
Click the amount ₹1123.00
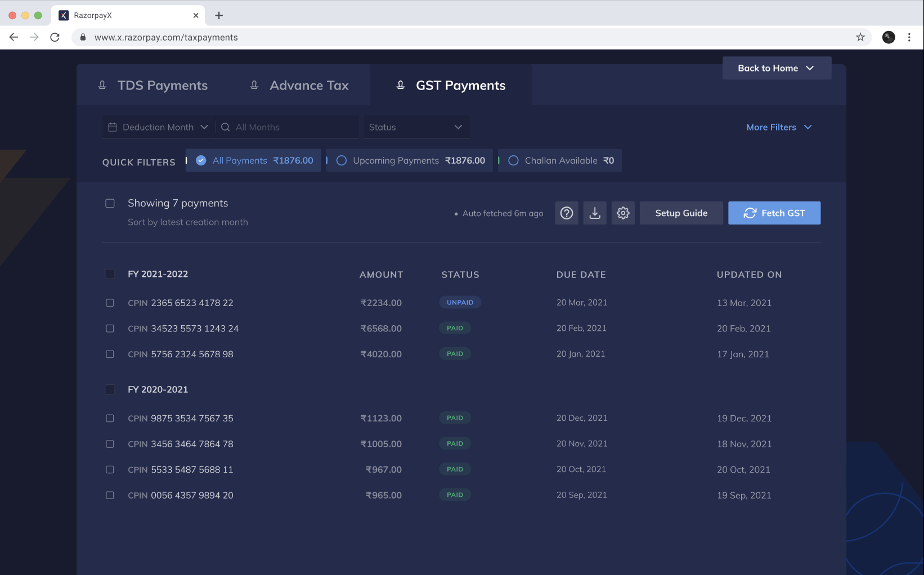(x=381, y=418)
